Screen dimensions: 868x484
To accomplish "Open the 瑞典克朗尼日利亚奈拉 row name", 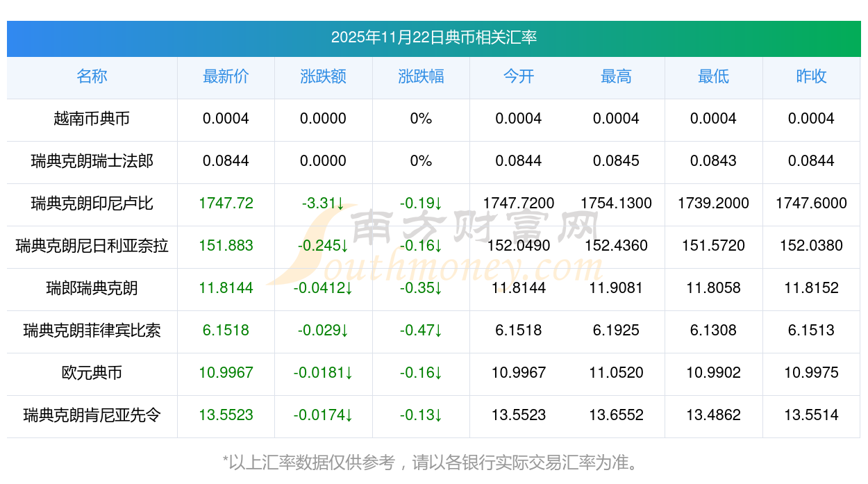I will tap(92, 246).
